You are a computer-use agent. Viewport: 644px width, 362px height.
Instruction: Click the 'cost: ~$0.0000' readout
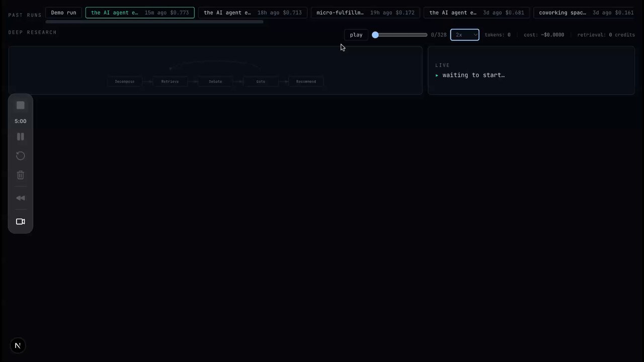(x=544, y=35)
